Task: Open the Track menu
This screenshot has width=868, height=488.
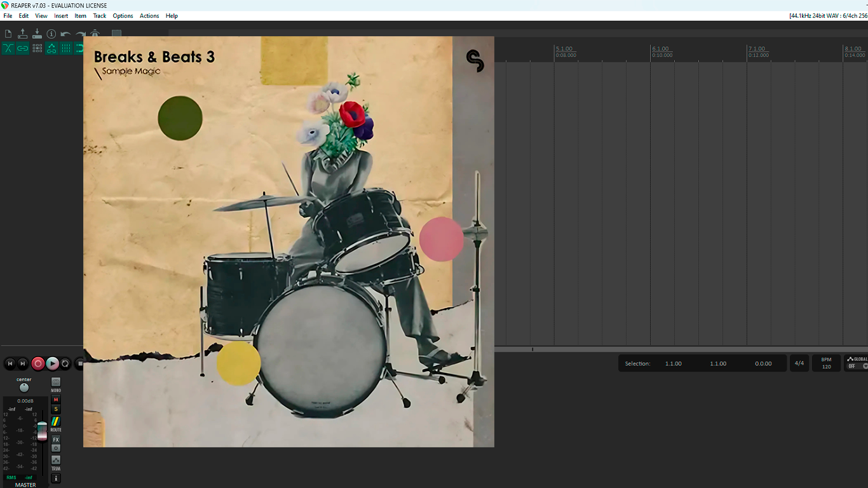Action: 100,16
